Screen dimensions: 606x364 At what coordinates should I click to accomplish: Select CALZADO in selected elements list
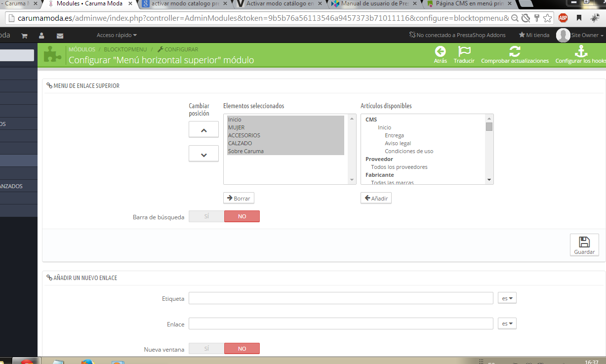coord(285,143)
